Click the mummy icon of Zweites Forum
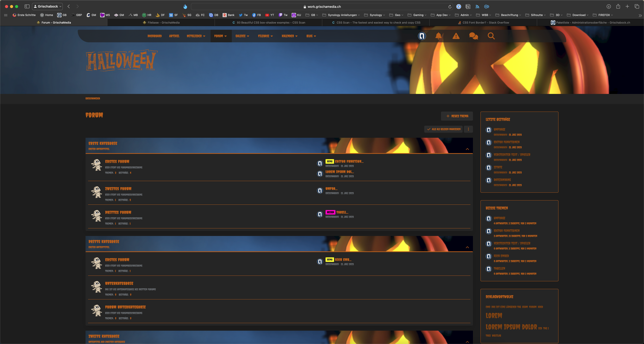 point(96,192)
